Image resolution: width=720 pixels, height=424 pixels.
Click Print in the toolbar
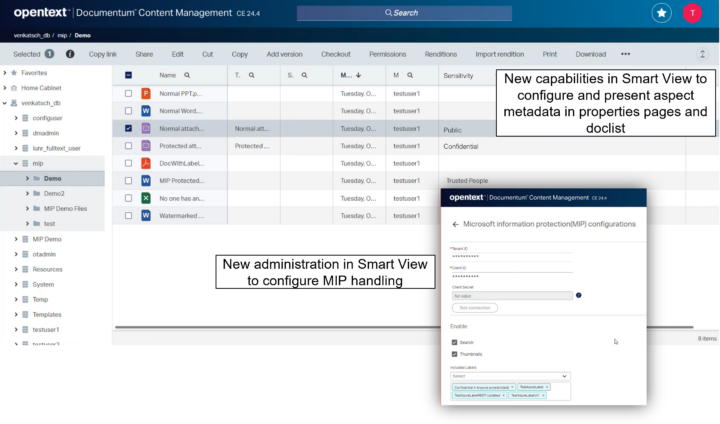[550, 54]
